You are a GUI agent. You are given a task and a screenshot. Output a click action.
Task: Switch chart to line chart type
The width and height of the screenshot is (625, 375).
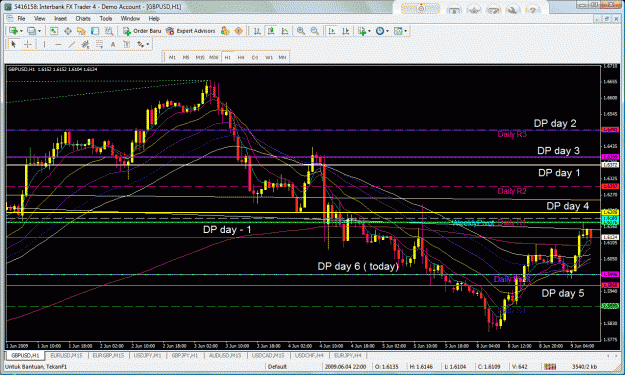tap(285, 31)
